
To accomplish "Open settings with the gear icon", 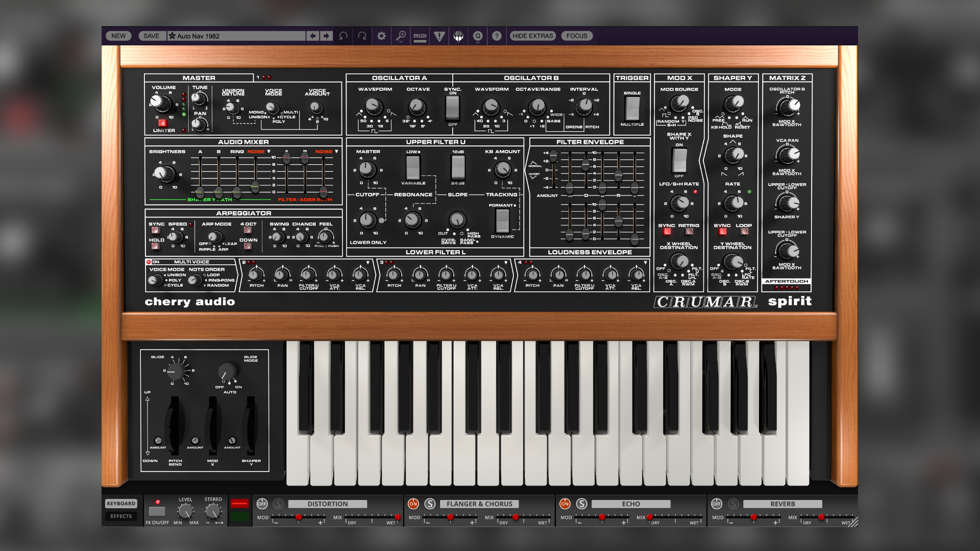I will [x=381, y=36].
